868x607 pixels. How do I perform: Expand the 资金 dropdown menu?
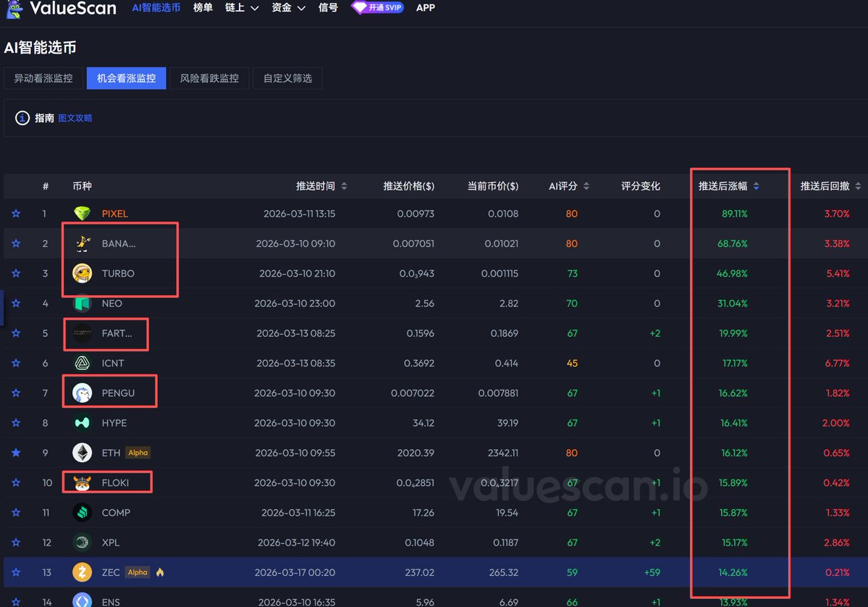[x=288, y=8]
